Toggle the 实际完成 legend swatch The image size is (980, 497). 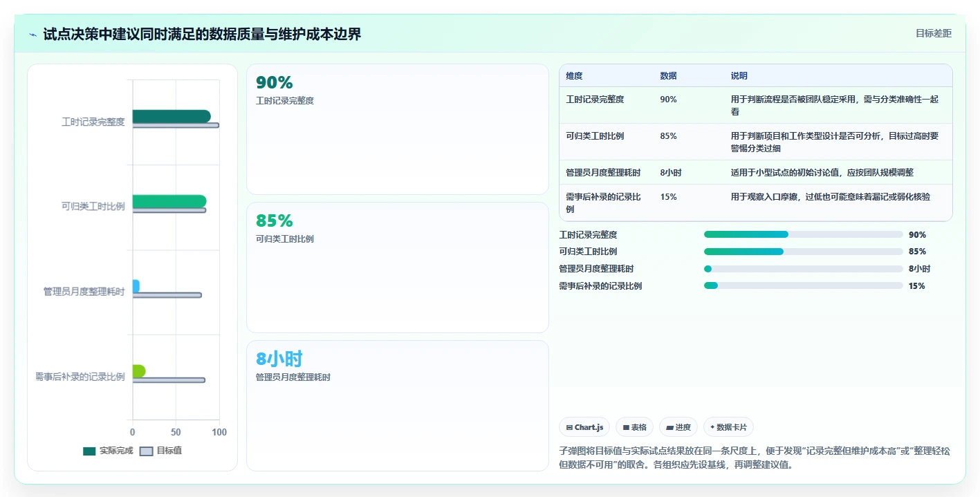[x=89, y=451]
